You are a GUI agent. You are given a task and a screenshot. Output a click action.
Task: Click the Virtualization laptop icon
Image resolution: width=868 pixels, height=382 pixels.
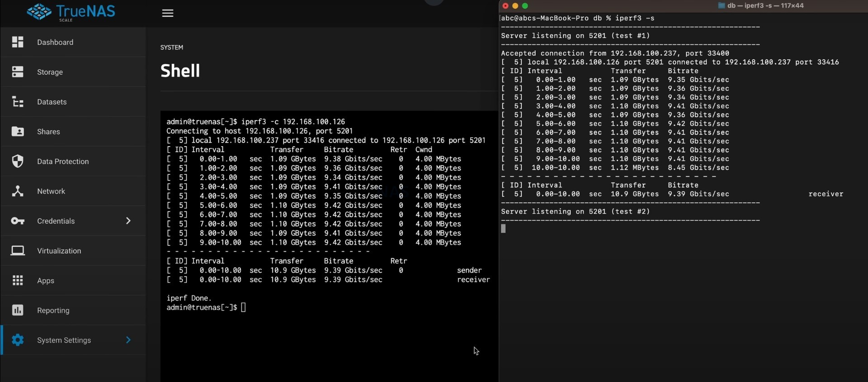click(x=18, y=251)
